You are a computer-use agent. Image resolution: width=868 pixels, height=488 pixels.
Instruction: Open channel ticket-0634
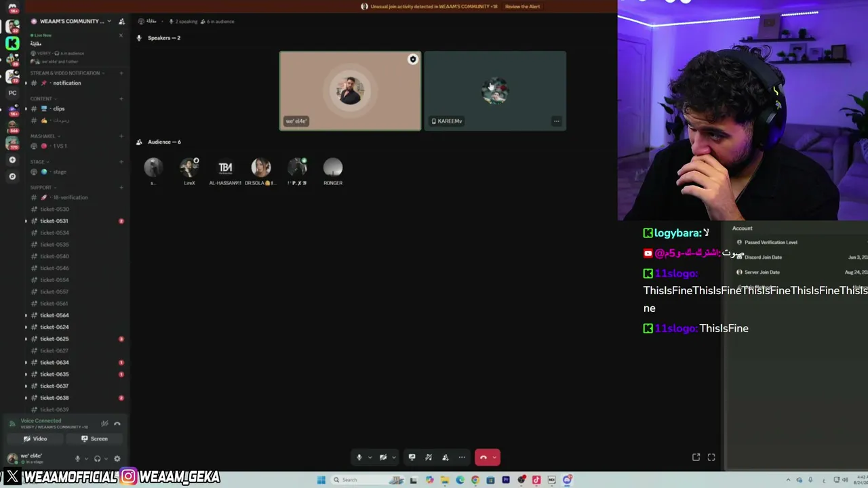(76, 363)
